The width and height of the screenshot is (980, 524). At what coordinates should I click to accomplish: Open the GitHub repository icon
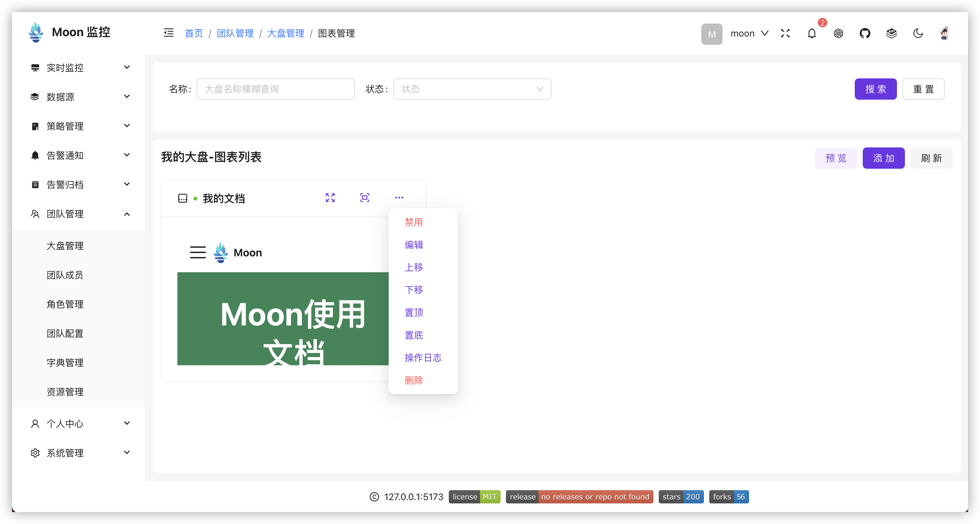pos(865,34)
